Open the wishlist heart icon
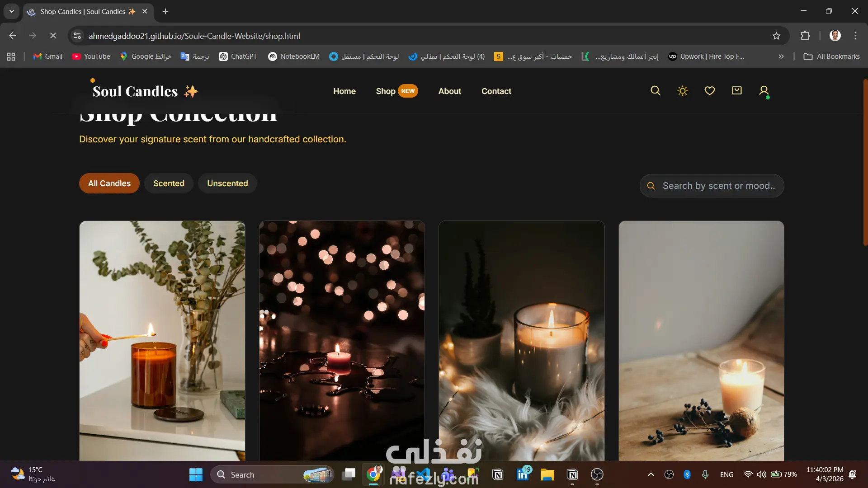 [709, 91]
